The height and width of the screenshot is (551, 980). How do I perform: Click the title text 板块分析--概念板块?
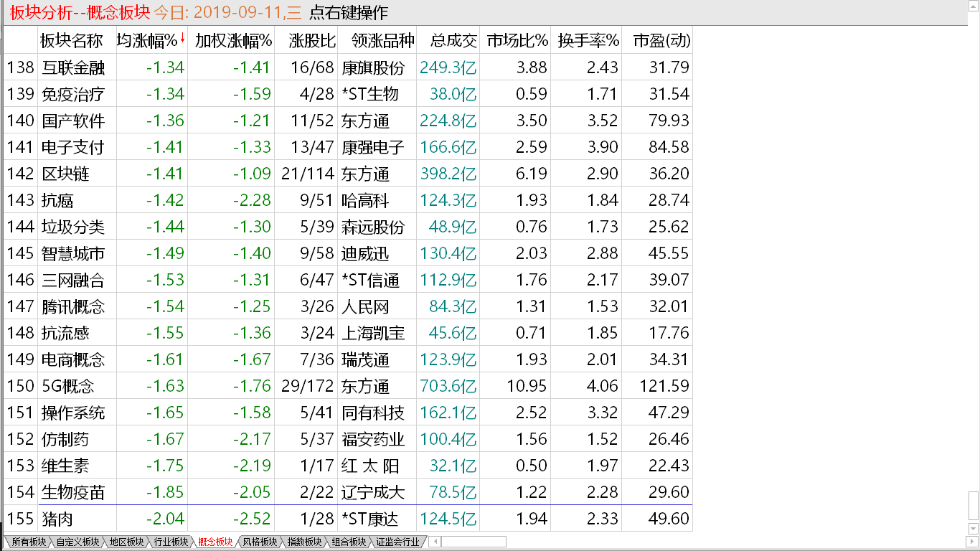tap(80, 13)
